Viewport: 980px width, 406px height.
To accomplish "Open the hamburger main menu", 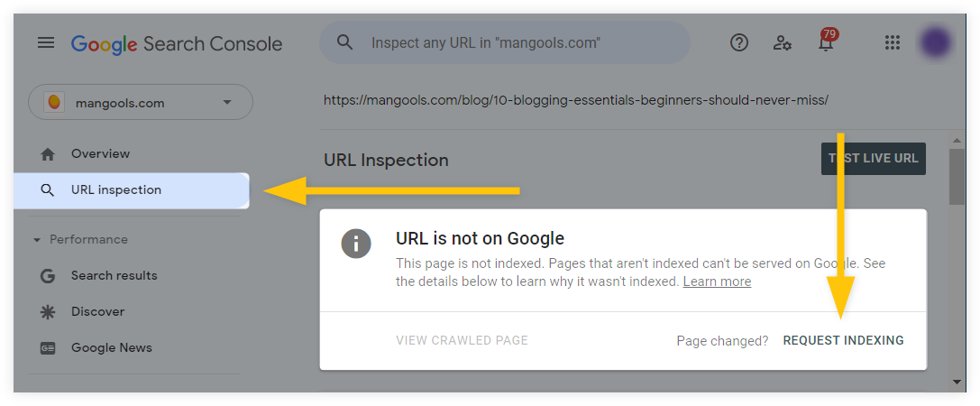I will (x=46, y=42).
